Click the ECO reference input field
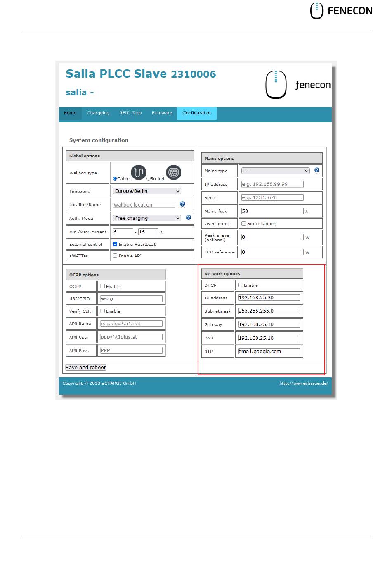Screen dimensions: 392x561 (272, 252)
